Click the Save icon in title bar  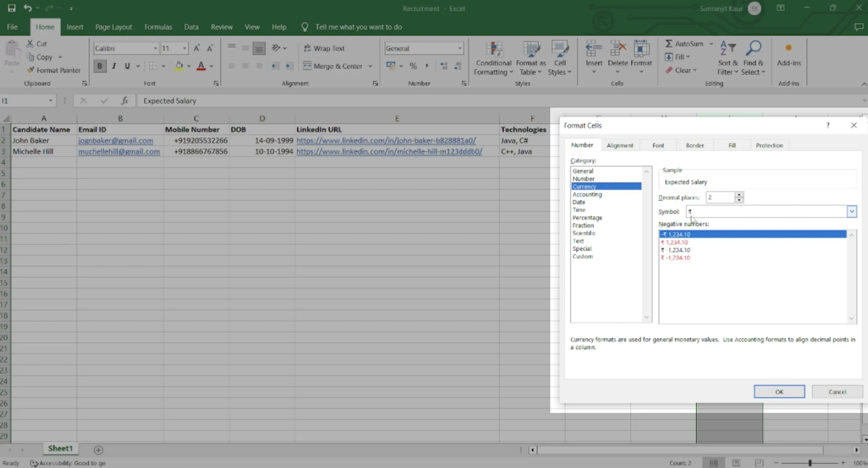coord(12,8)
